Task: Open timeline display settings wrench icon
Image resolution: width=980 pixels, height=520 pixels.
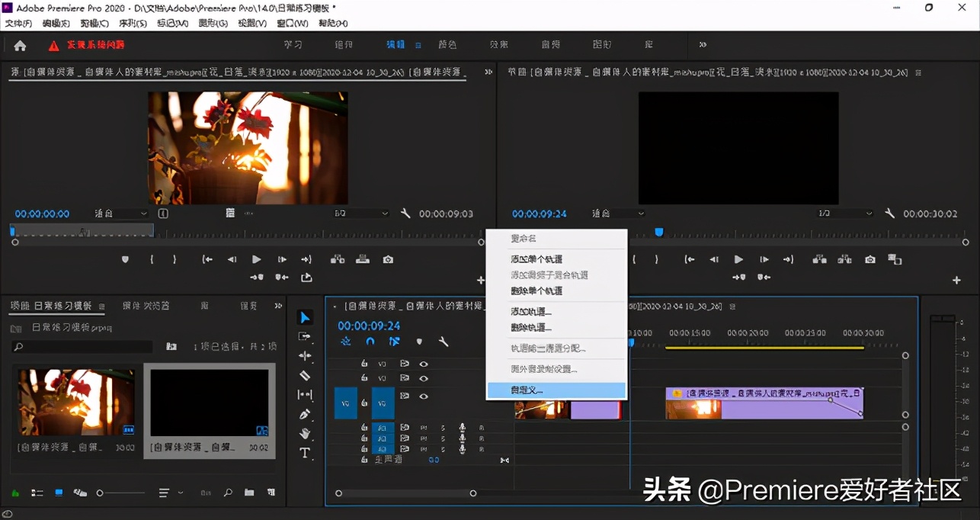Action: [444, 342]
